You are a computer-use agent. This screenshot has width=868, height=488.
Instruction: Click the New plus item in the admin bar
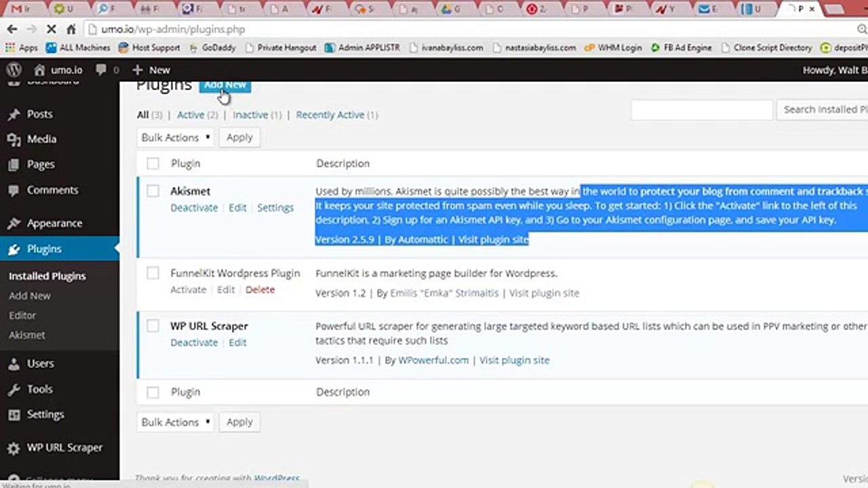pyautogui.click(x=151, y=70)
